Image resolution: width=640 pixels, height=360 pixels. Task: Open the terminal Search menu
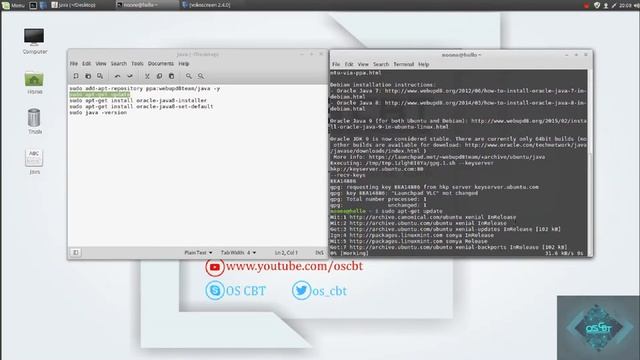click(381, 64)
